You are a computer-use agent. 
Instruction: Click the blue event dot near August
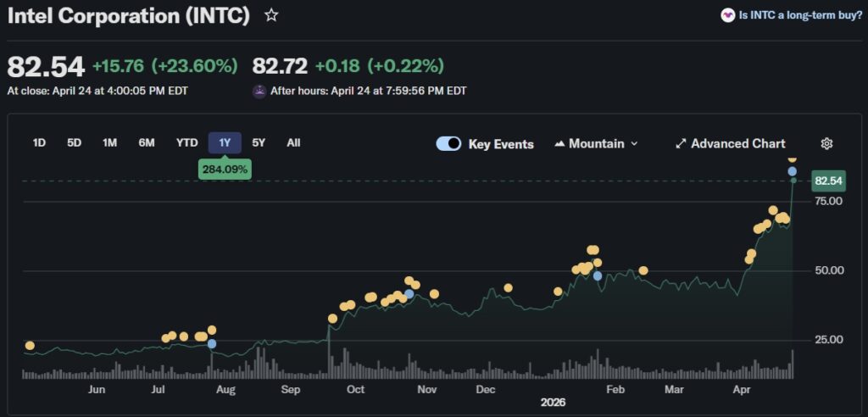tap(211, 343)
